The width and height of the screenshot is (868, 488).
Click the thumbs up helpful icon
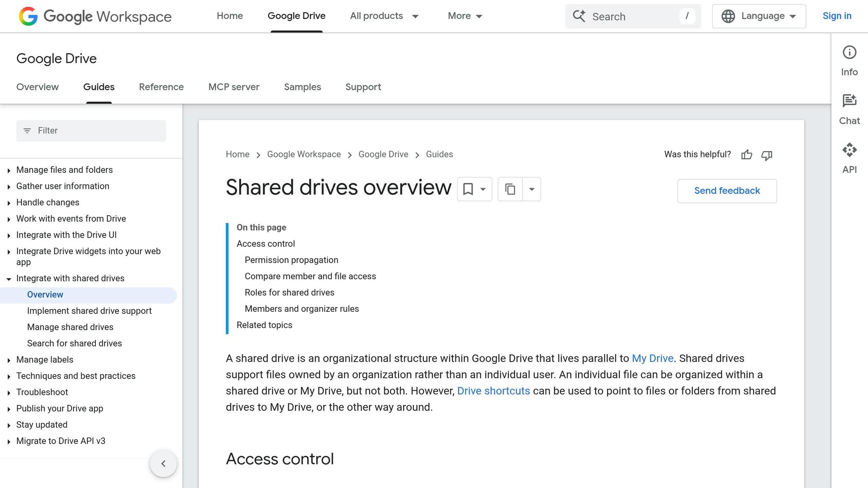[x=747, y=155]
